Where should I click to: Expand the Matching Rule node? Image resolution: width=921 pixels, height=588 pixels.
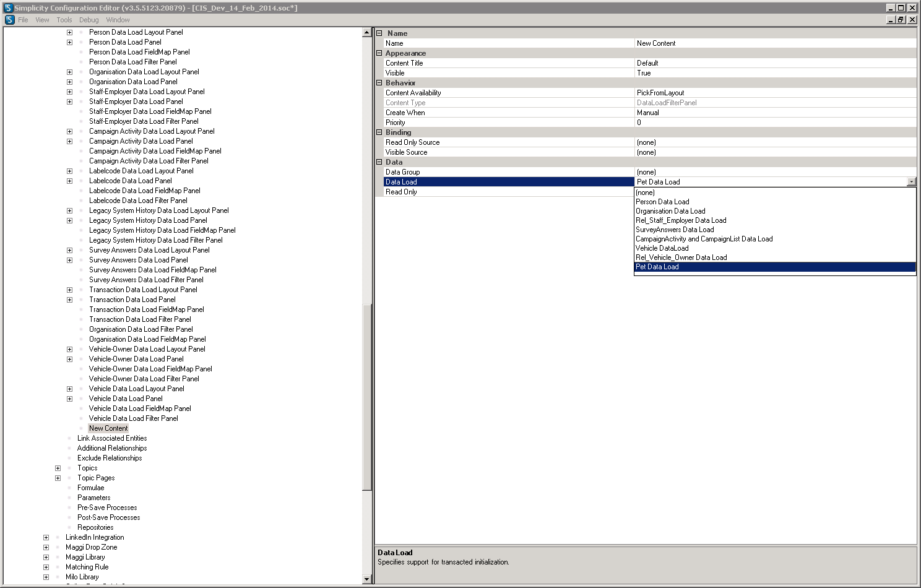(46, 567)
